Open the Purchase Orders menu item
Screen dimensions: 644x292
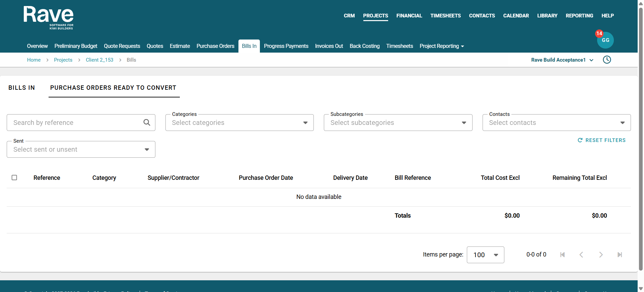point(215,46)
